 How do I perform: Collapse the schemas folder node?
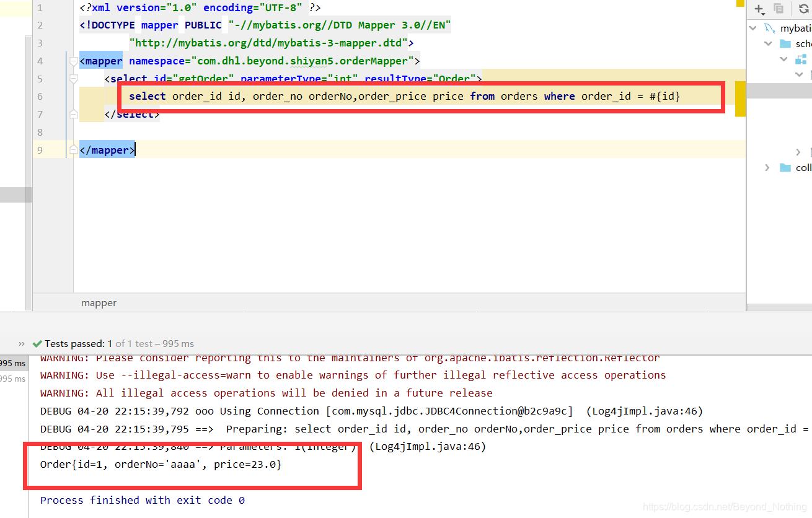[x=768, y=43]
